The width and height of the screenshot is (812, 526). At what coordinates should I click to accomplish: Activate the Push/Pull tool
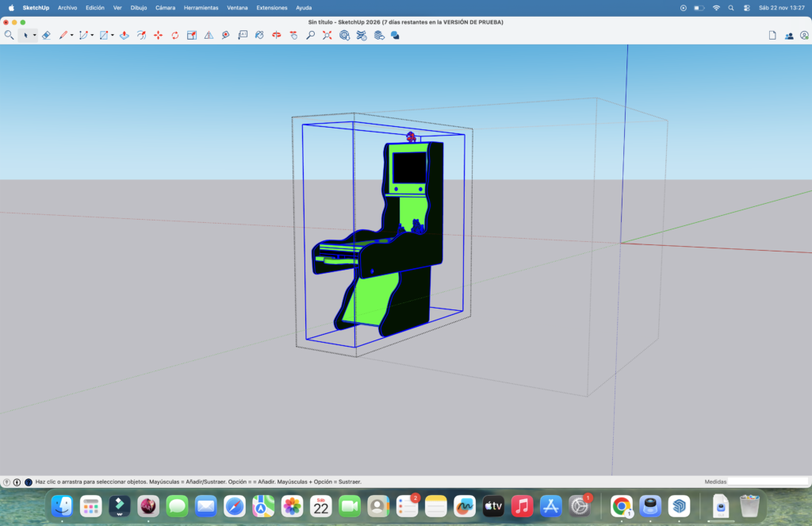click(124, 35)
